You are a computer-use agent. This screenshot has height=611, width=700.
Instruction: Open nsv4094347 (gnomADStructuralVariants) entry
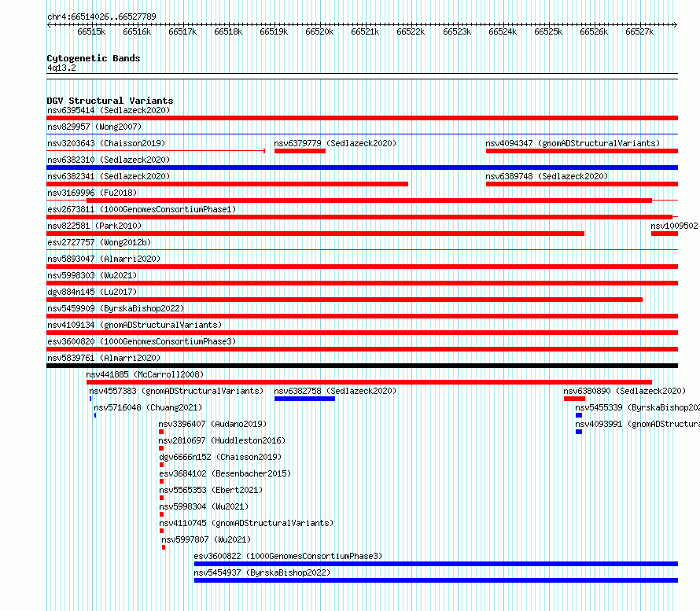point(573,143)
